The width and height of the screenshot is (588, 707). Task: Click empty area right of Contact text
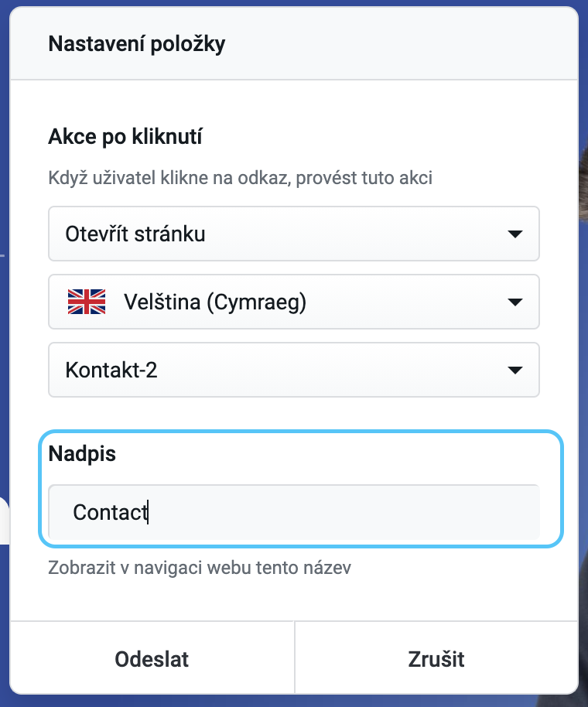click(x=343, y=512)
